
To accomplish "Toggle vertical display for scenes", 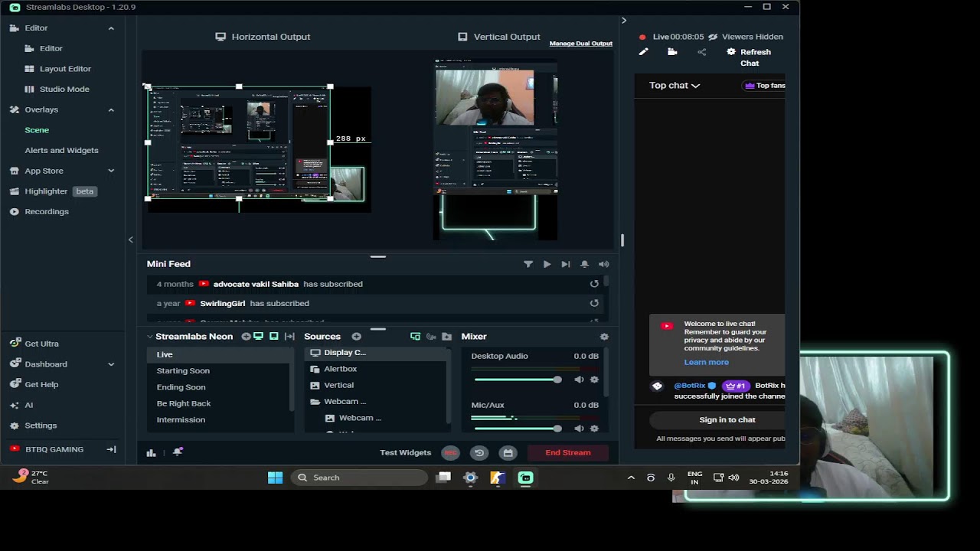I will 274,337.
